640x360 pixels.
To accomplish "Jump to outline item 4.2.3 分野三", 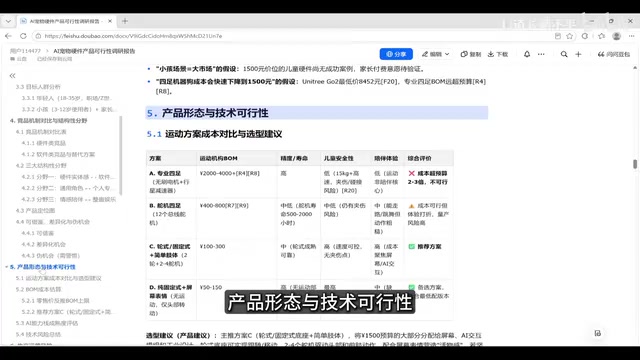I will [x=69, y=199].
